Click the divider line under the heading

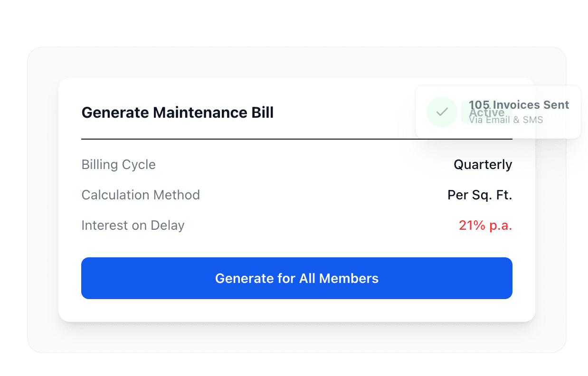(296, 139)
